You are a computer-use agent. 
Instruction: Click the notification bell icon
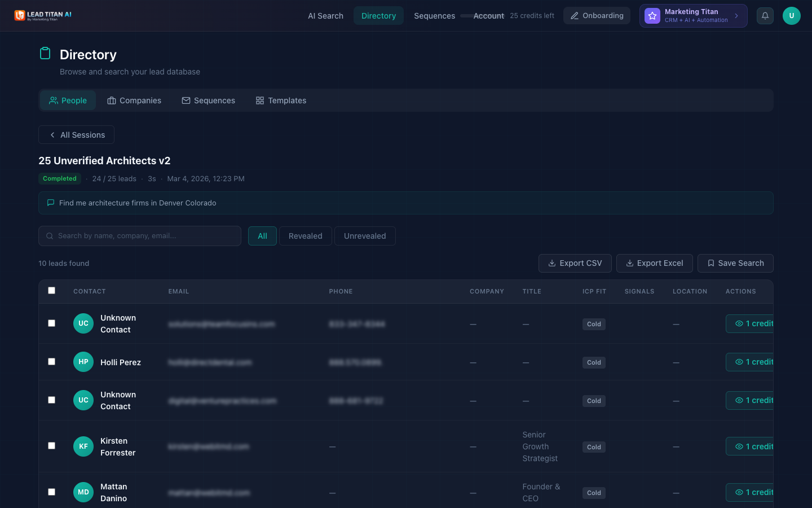pyautogui.click(x=765, y=16)
